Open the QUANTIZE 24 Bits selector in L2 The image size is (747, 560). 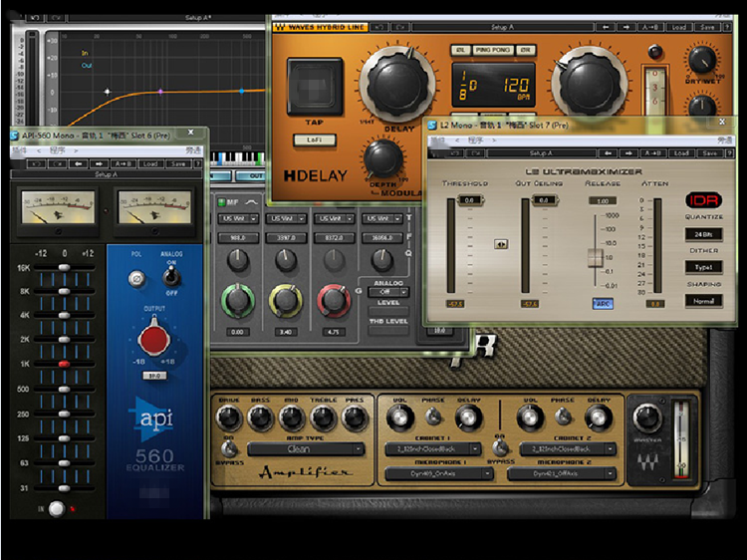(x=703, y=234)
